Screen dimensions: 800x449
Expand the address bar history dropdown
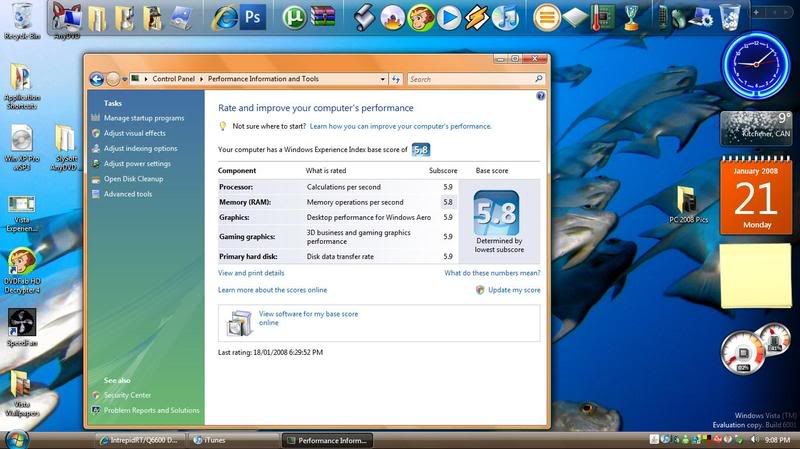(381, 79)
